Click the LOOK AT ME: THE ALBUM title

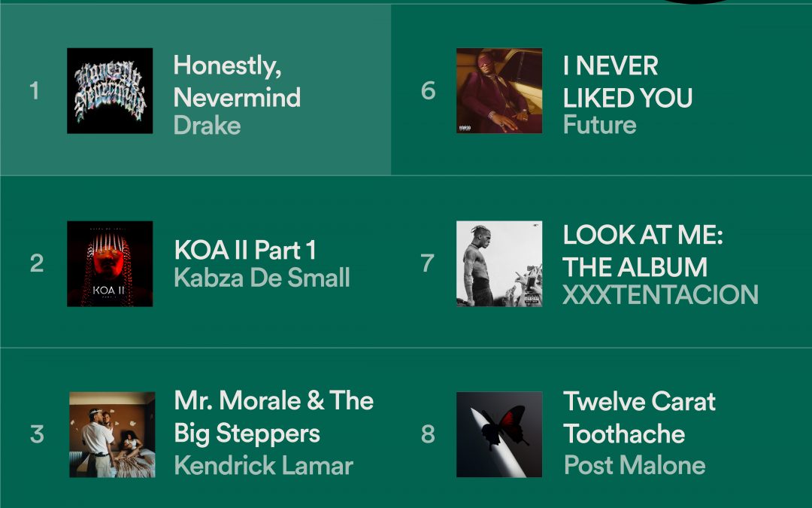click(643, 251)
